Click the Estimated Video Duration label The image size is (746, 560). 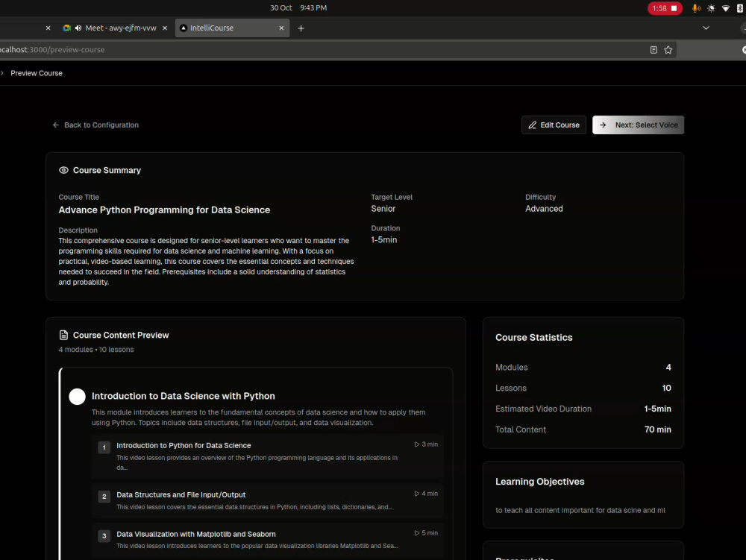tap(543, 409)
